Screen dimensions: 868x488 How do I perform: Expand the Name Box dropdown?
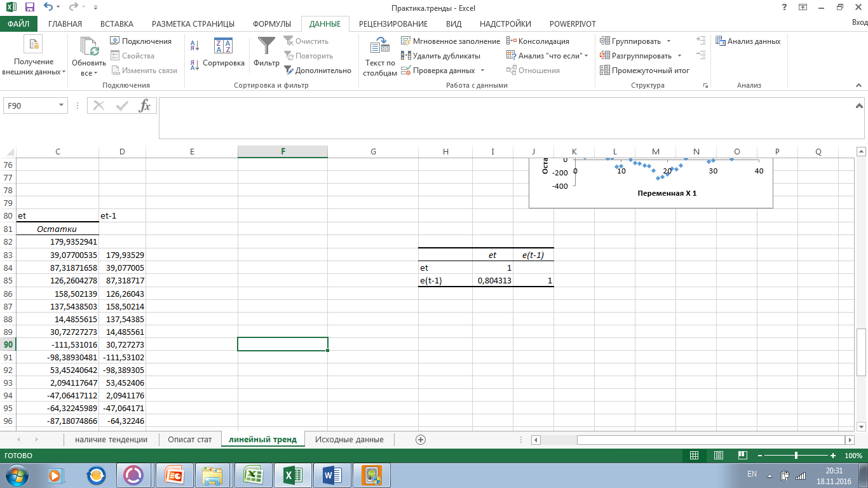click(x=62, y=105)
